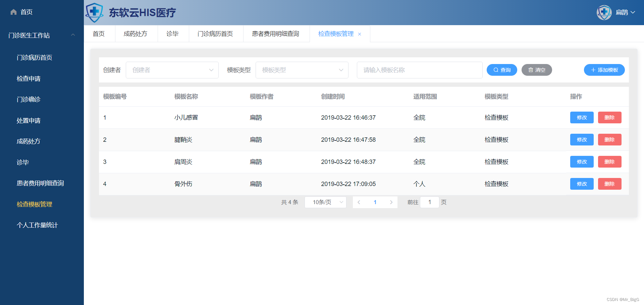Go to next page arrow
The width and height of the screenshot is (644, 305).
(x=391, y=202)
